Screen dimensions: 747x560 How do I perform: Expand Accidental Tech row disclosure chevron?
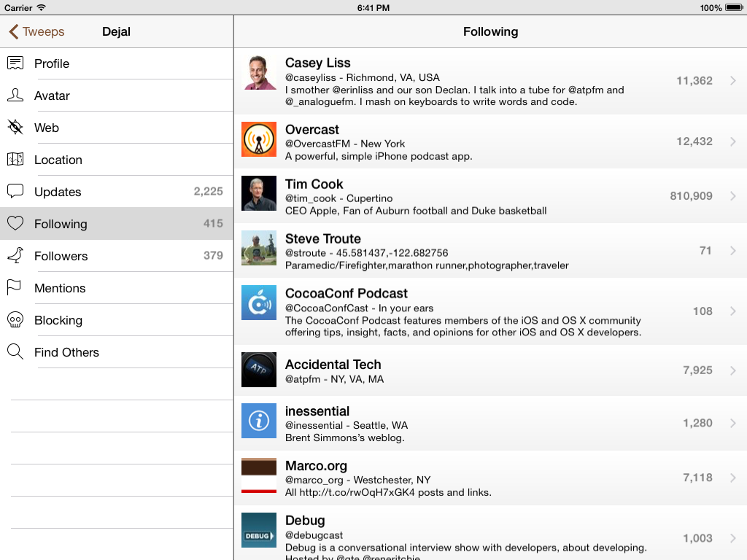click(x=733, y=370)
